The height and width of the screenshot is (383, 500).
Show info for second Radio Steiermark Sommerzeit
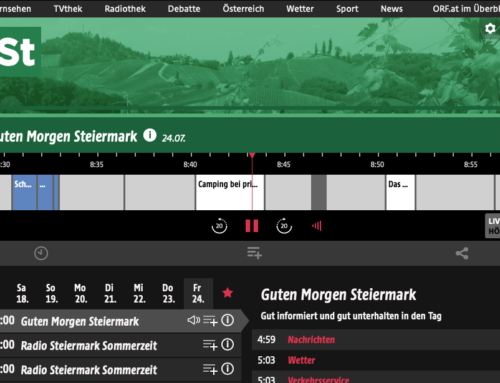(x=228, y=369)
